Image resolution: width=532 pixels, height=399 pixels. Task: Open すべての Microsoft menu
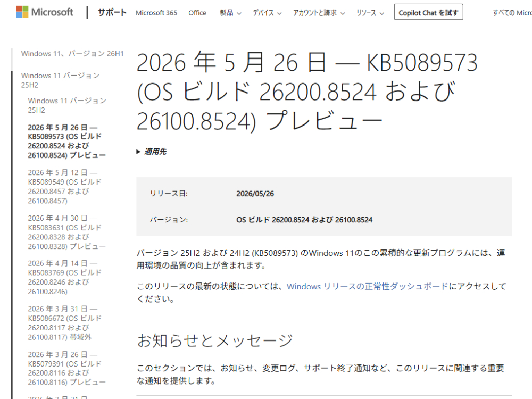pyautogui.click(x=512, y=13)
